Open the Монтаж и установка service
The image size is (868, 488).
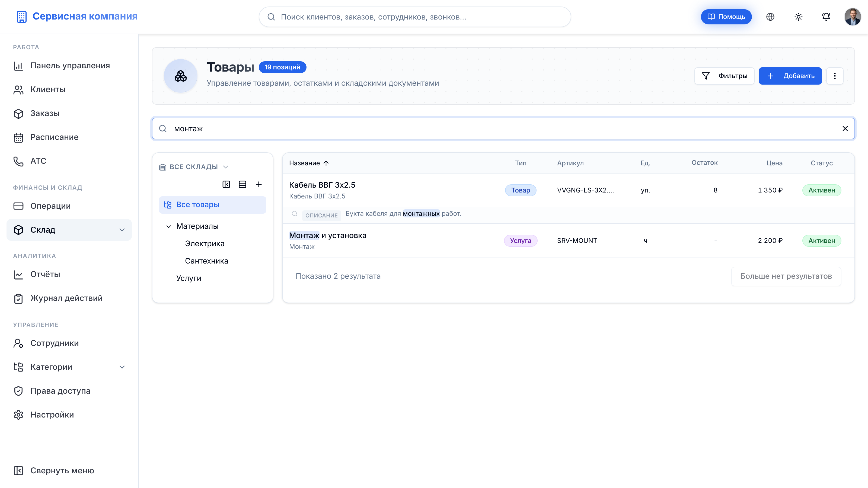coord(327,235)
